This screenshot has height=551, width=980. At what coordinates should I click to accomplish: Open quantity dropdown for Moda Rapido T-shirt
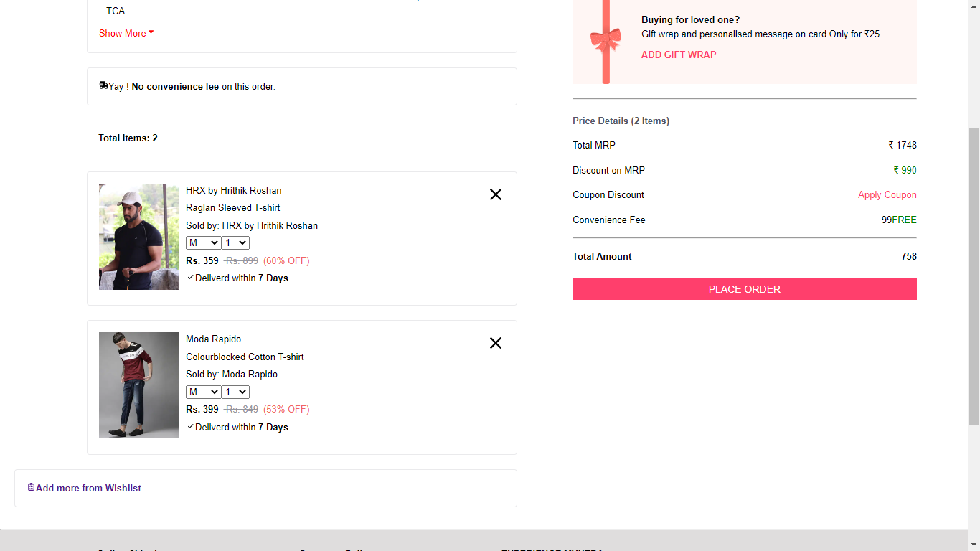click(x=236, y=392)
